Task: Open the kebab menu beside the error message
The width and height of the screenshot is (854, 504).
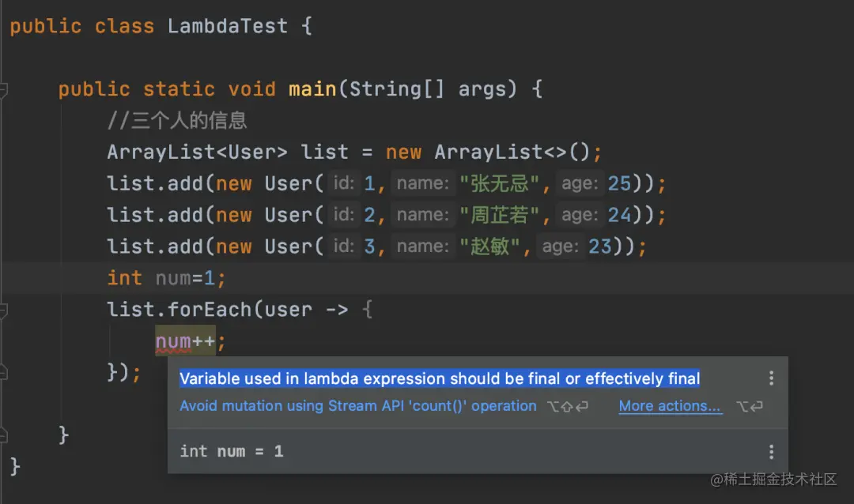Action: [x=771, y=379]
